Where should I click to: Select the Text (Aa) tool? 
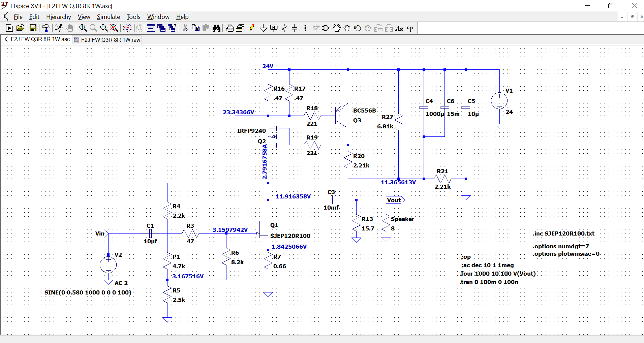point(399,28)
